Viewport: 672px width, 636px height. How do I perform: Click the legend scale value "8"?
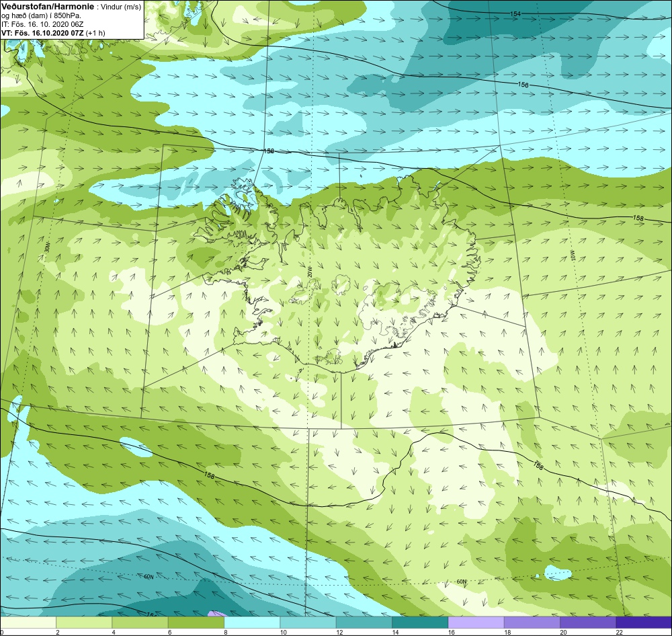click(x=225, y=632)
